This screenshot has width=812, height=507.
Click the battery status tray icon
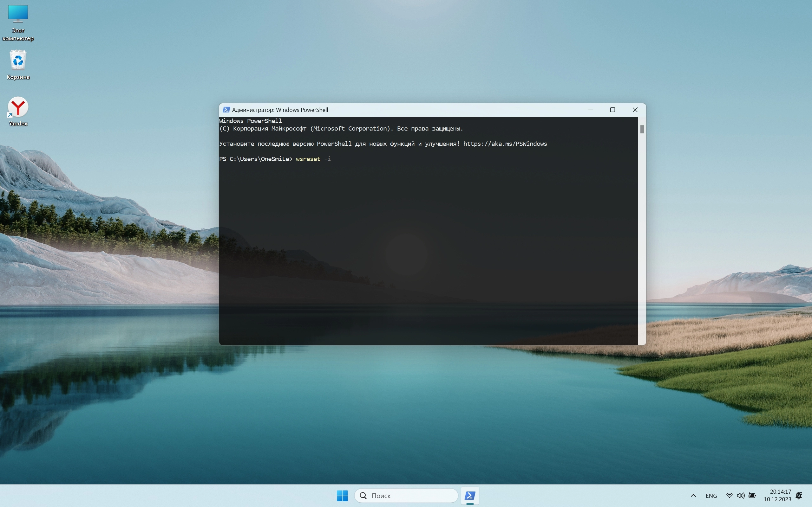[752, 495]
